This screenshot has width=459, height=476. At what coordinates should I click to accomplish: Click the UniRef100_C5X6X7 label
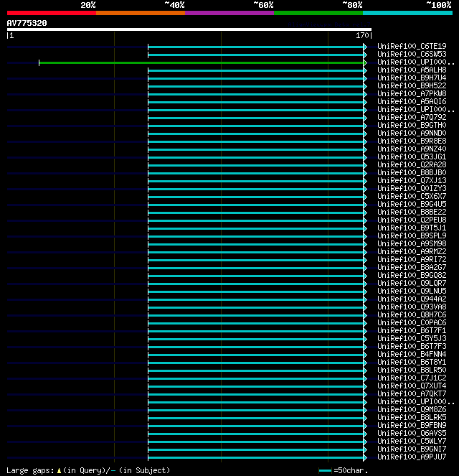412,196
